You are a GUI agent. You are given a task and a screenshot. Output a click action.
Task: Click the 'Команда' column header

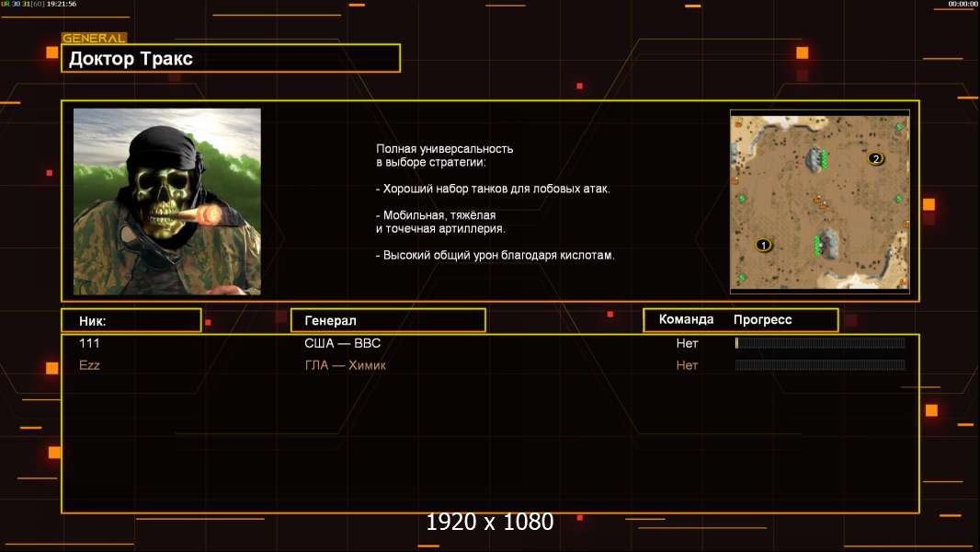pos(686,319)
